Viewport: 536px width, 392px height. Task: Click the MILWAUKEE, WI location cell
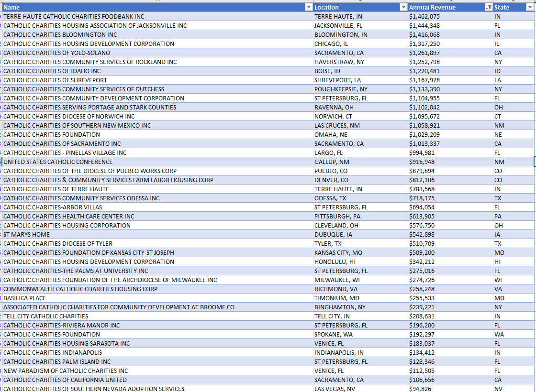(x=360, y=280)
